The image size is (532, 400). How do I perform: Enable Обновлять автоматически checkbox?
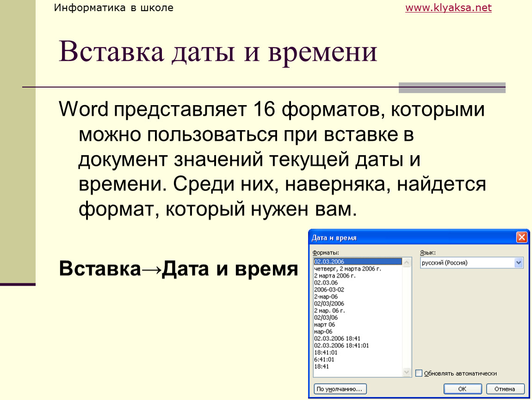tap(419, 373)
